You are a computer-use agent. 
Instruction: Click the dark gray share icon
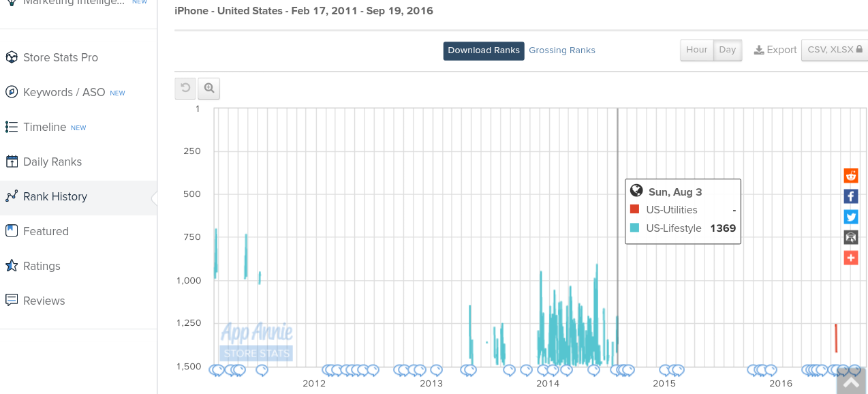(x=851, y=237)
